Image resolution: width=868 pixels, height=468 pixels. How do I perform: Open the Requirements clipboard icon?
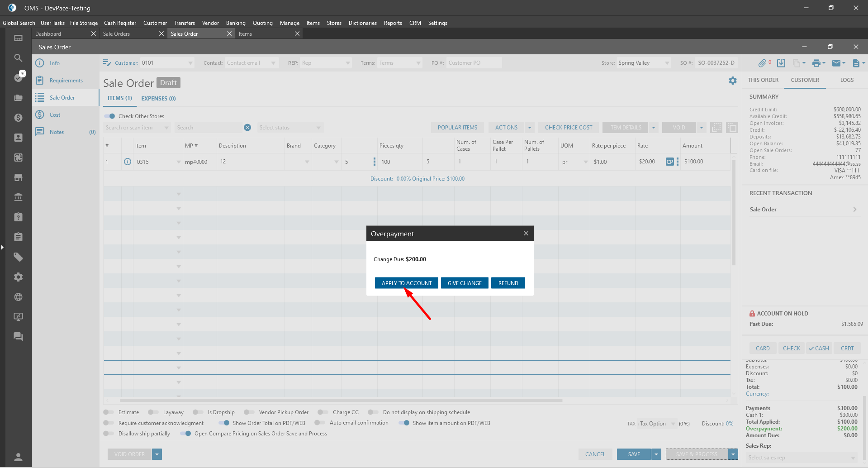point(40,81)
